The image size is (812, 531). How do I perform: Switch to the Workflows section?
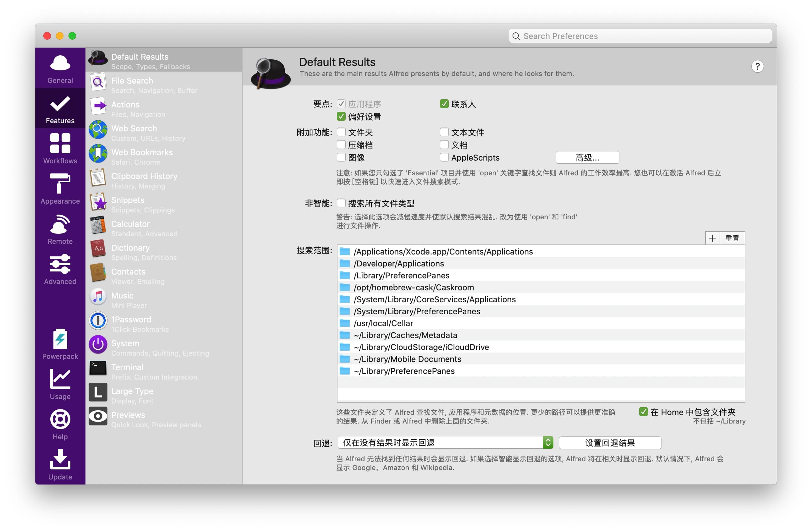point(60,148)
